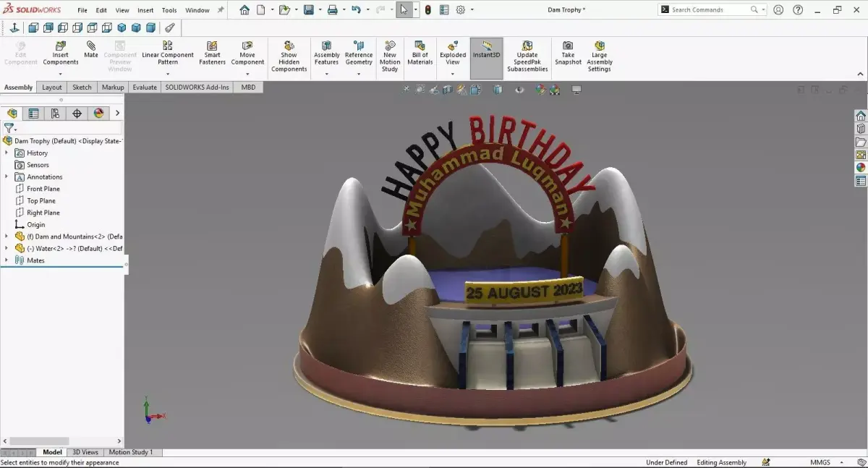Switch to the Evaluate tab
868x468 pixels.
point(145,88)
